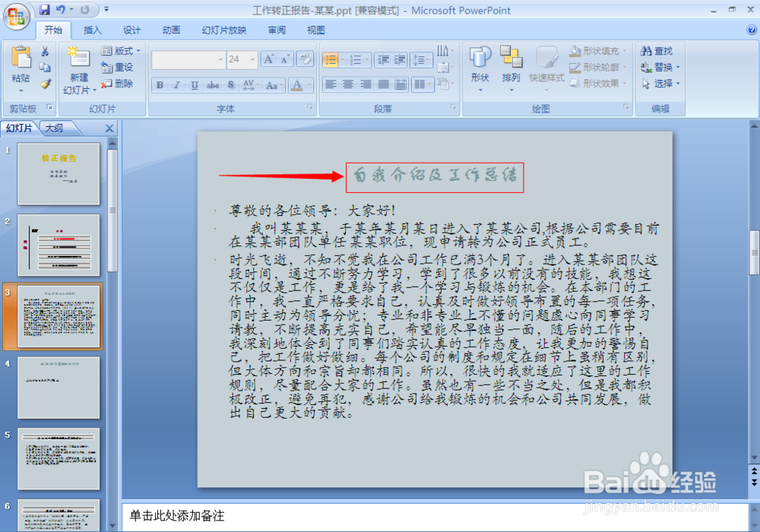Click the Redo icon in quick access toolbar
This screenshot has width=760, height=532.
(85, 9)
